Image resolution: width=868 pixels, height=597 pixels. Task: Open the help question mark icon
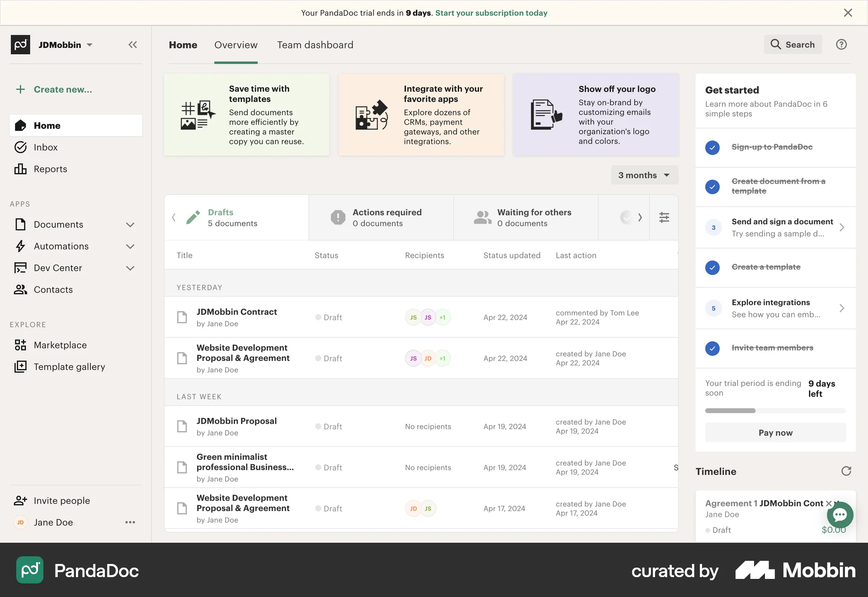pos(841,45)
